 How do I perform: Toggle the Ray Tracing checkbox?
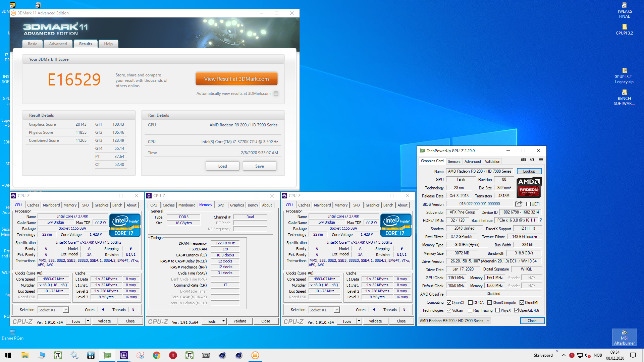470,310
